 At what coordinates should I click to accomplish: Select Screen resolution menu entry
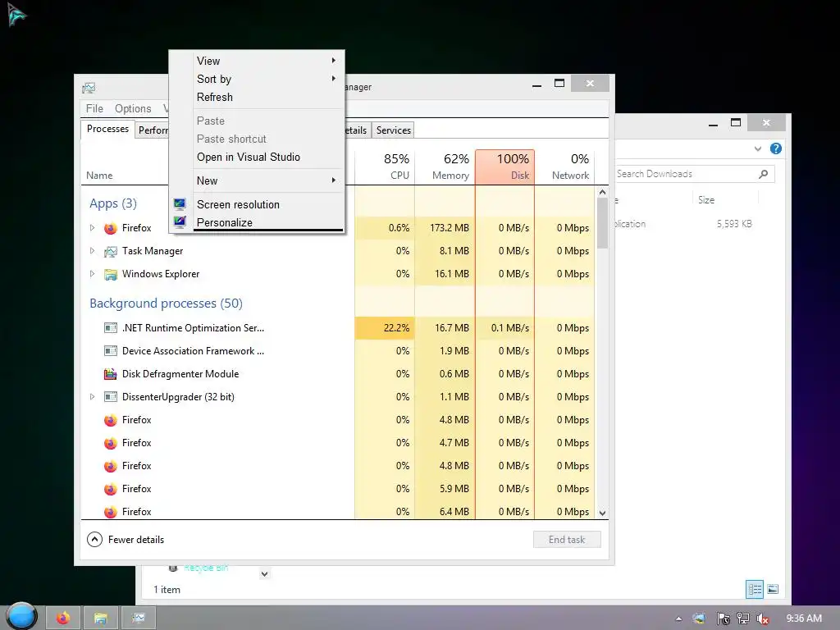coord(268,204)
